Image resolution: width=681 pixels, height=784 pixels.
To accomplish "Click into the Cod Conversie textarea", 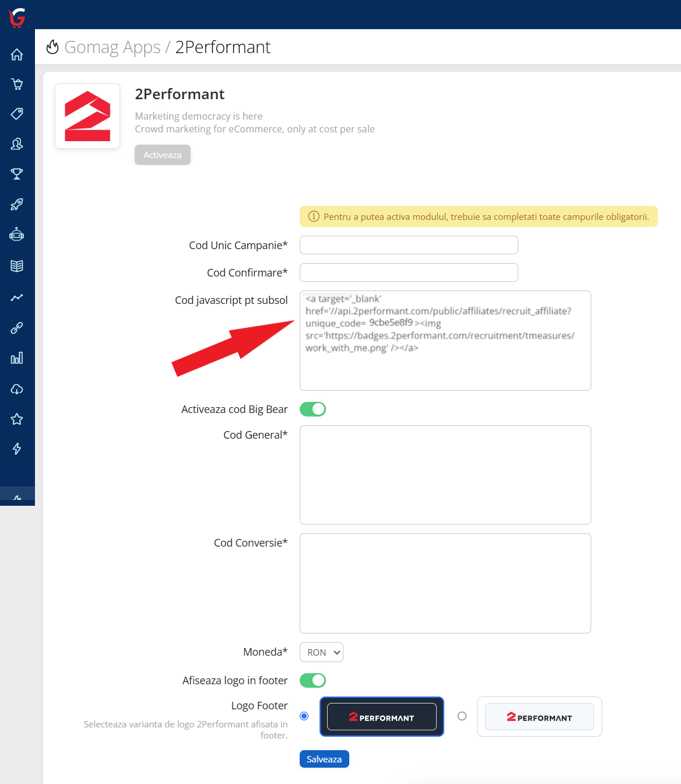I will click(x=445, y=583).
